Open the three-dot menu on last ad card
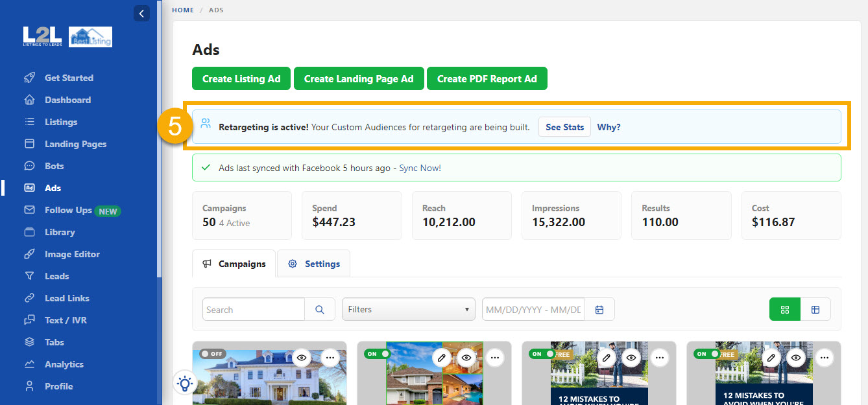Viewport: 868px width, 405px height. coord(825,357)
